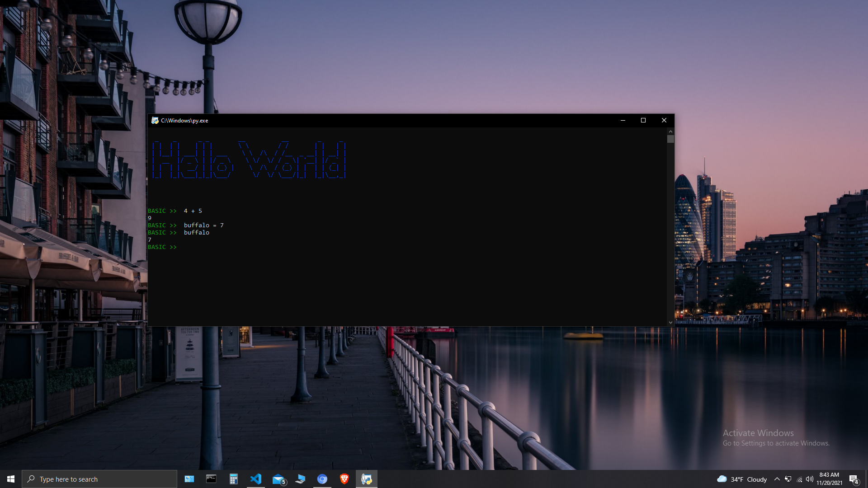Click the Show desktop sliver
This screenshot has width=868, height=488.
[x=866, y=479]
